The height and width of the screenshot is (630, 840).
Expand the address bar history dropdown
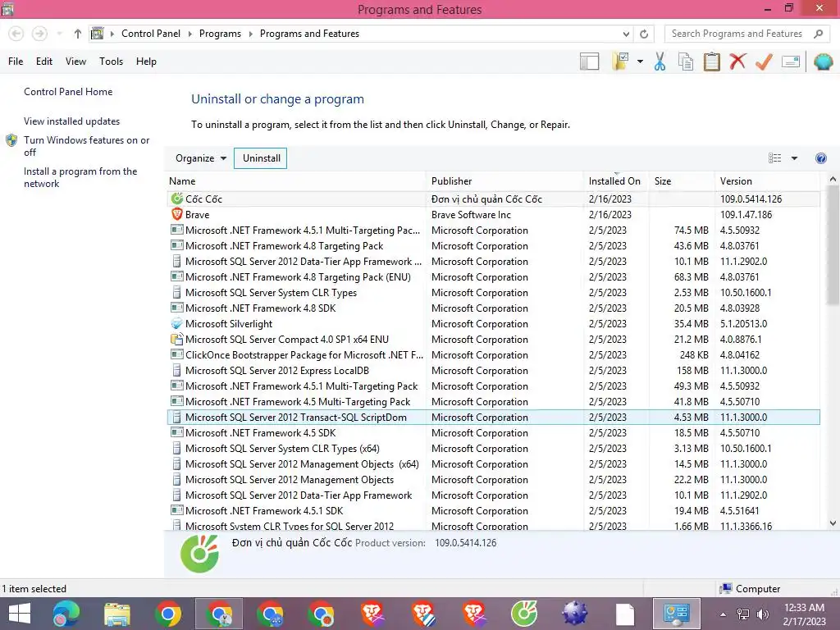[x=626, y=34]
